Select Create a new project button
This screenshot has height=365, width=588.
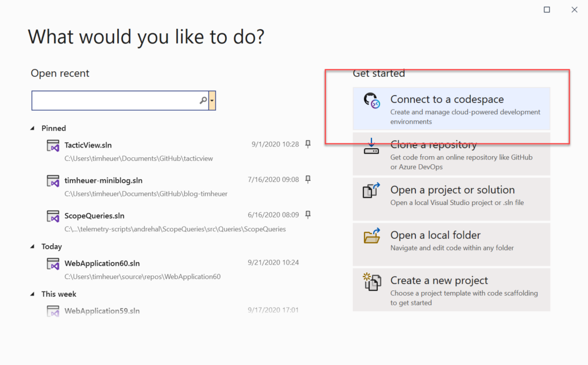coord(451,290)
